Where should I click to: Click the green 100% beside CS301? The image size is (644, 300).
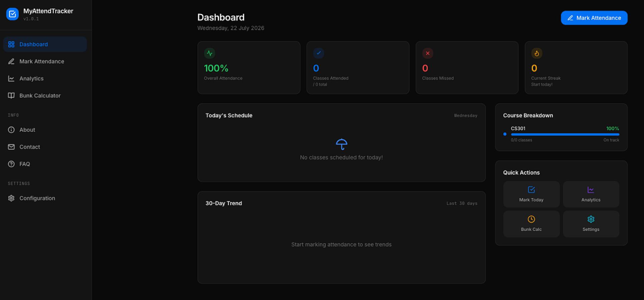613,128
